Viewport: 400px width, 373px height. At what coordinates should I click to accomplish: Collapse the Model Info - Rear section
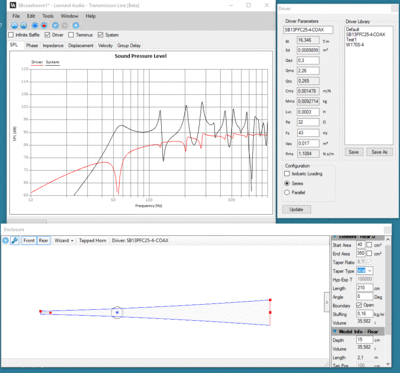[335, 331]
